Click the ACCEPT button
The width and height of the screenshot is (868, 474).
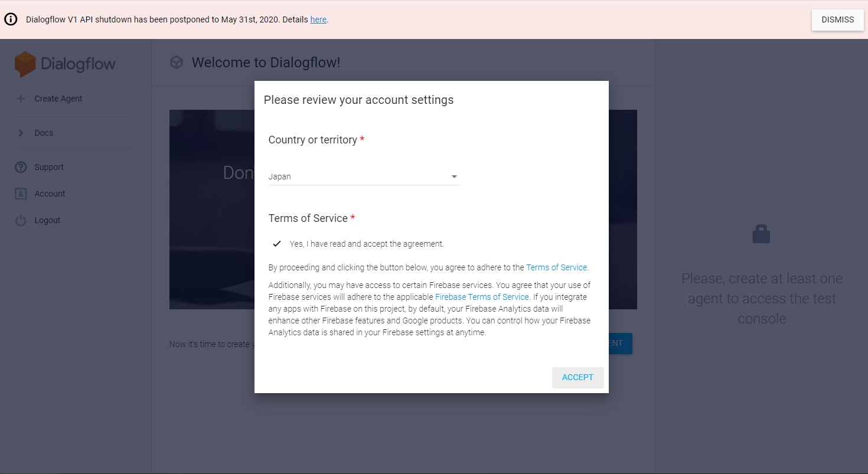577,378
